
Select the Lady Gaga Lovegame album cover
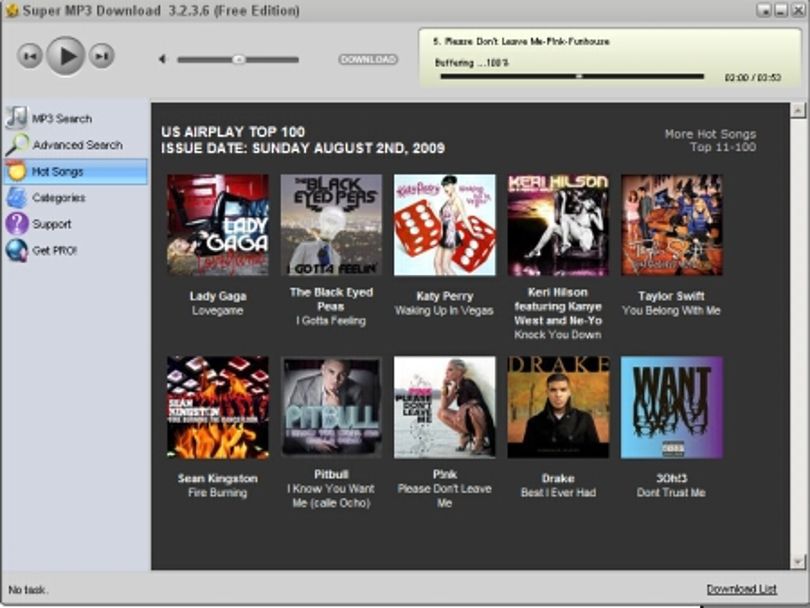tap(217, 225)
